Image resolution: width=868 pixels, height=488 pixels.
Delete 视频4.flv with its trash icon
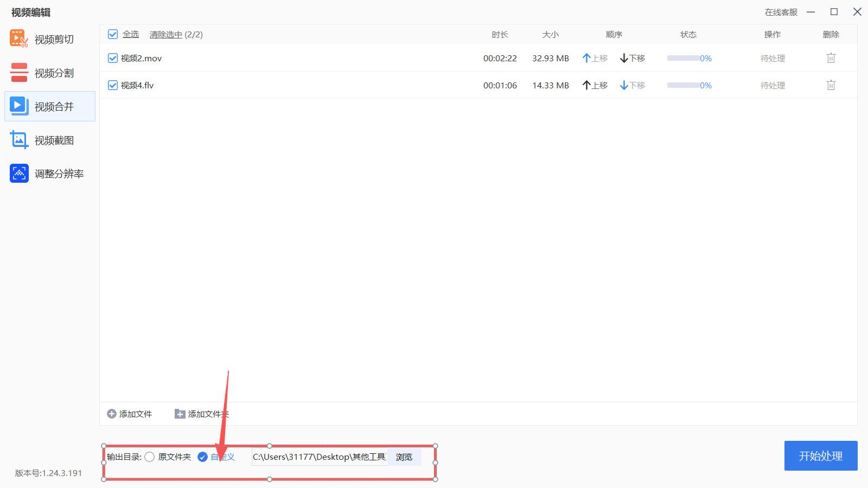pyautogui.click(x=831, y=85)
